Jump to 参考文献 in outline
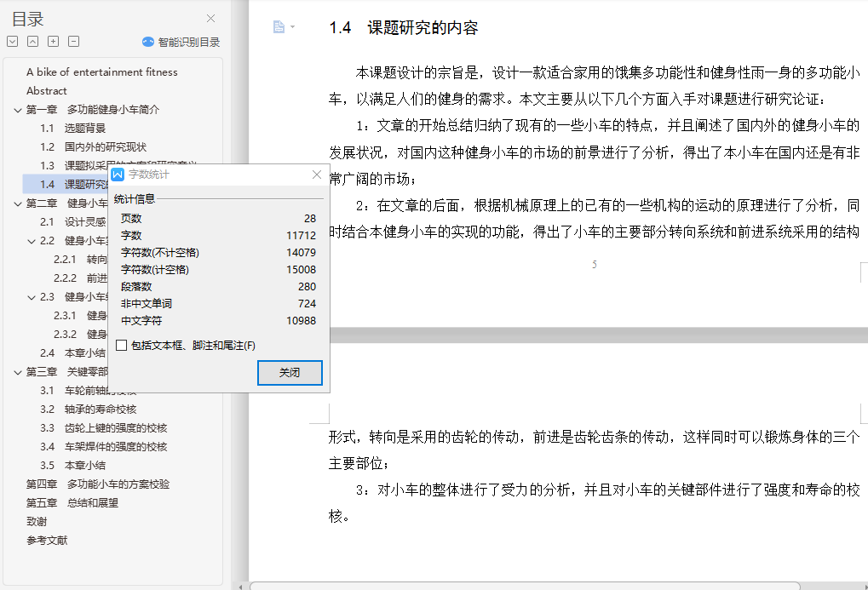Viewport: 868px width, 590px height. point(47,541)
